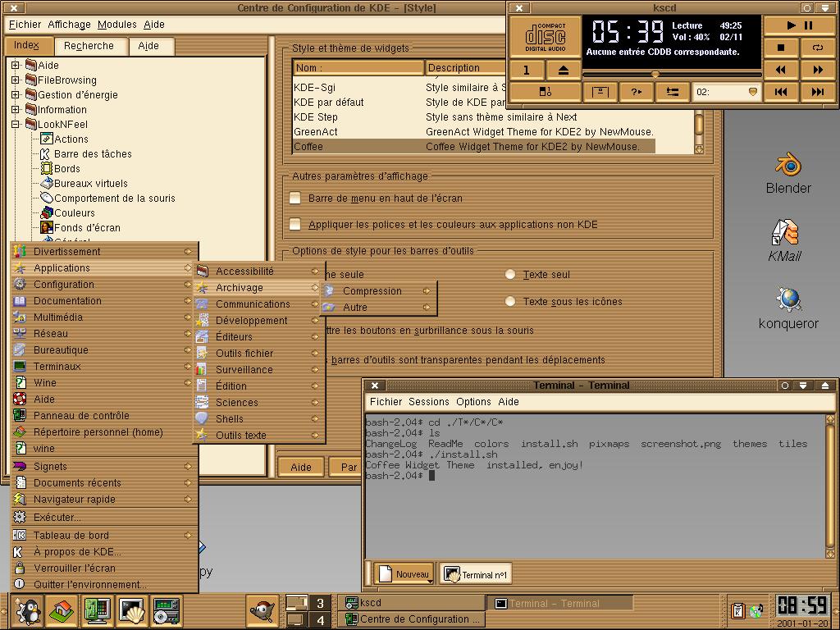This screenshot has height=630, width=840.
Task: Fast forward the track in kscd
Action: [x=818, y=70]
